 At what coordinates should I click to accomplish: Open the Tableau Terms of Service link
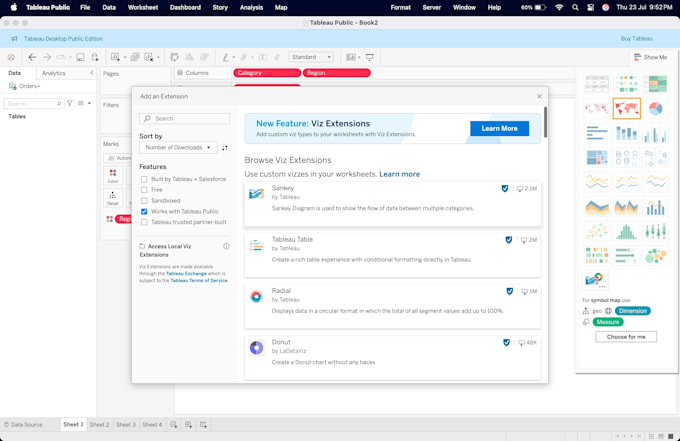tap(199, 281)
